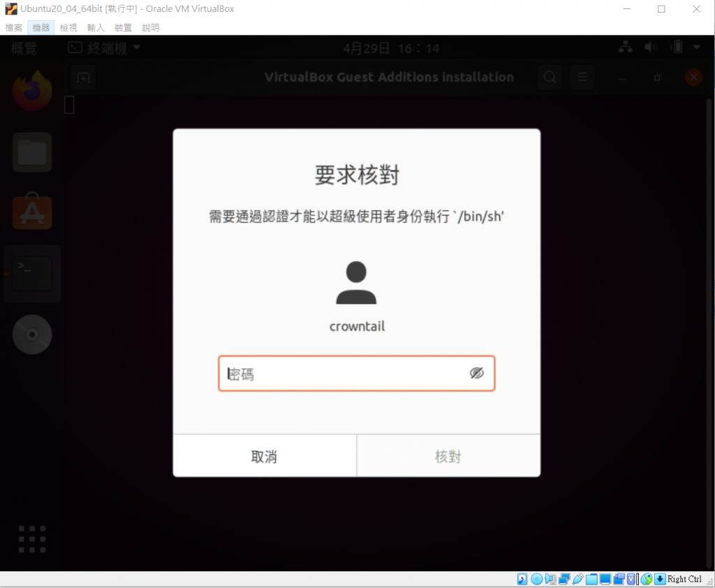Open Ubuntu Software from the dock
Viewport: 715px width, 588px height.
32,212
